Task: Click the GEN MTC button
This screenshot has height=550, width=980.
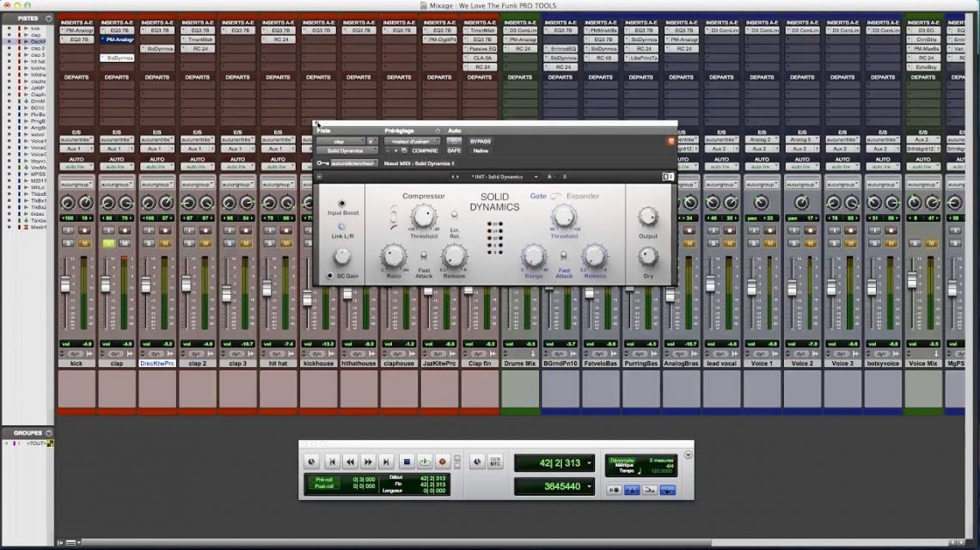Action: coord(495,461)
